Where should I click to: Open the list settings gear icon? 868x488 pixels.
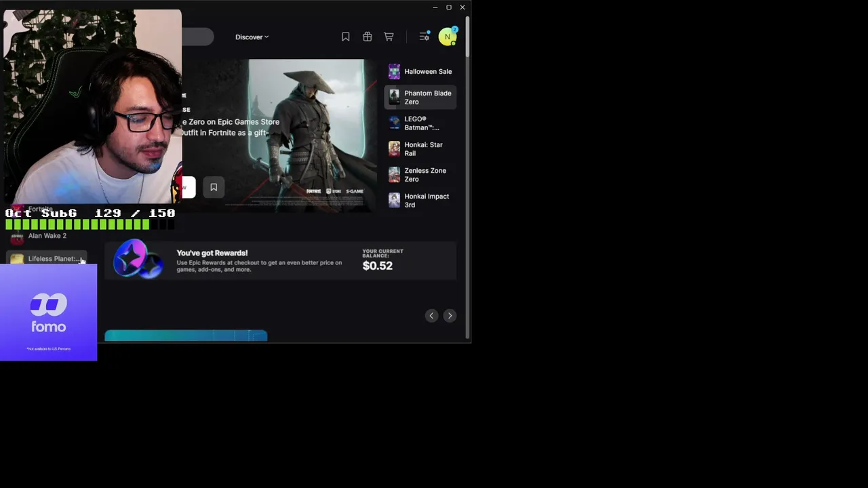click(x=425, y=37)
